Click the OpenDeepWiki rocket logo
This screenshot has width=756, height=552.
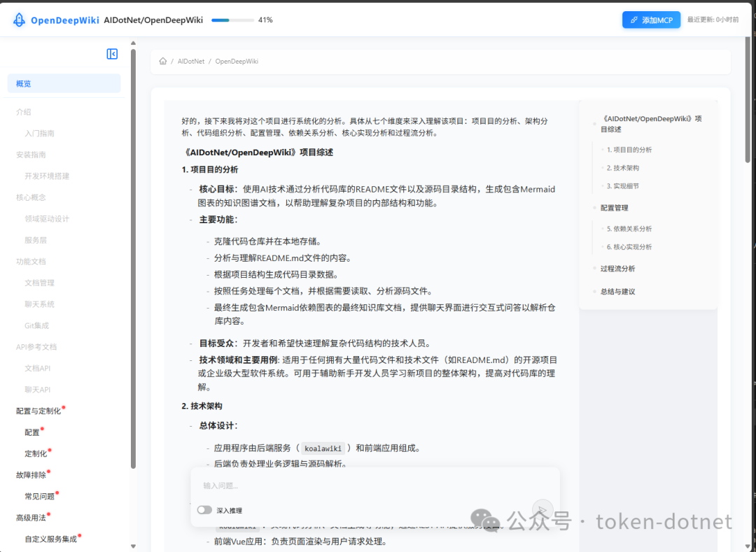18,19
